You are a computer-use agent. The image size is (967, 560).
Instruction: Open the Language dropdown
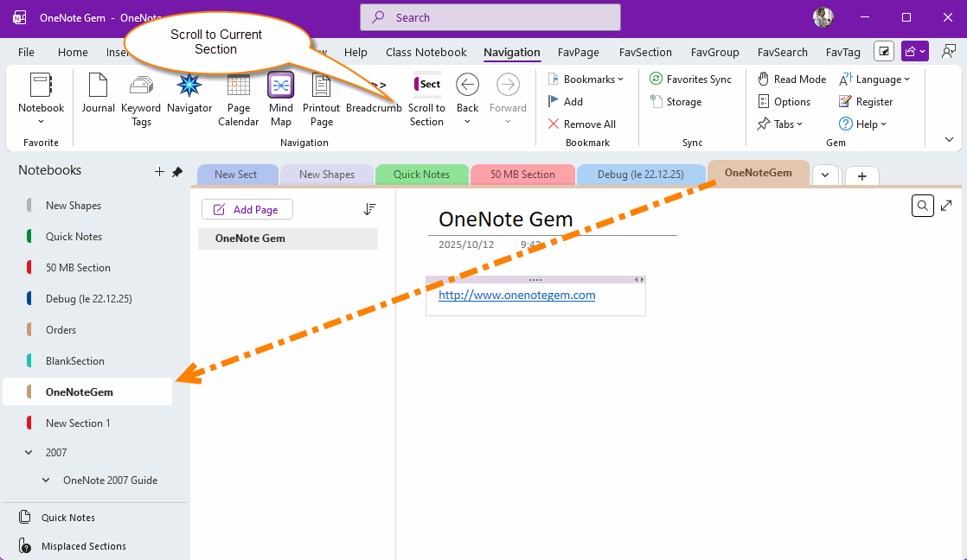(874, 79)
